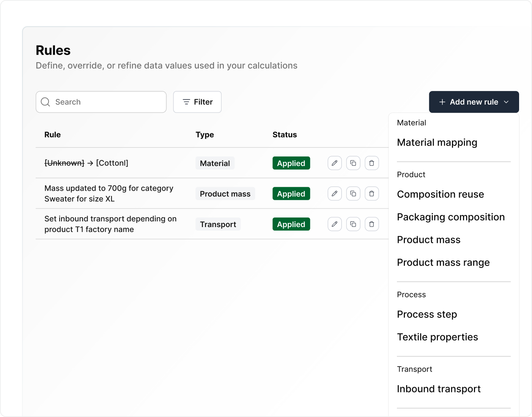Edit the Sweater mass update rule
The width and height of the screenshot is (532, 417).
pyautogui.click(x=334, y=194)
